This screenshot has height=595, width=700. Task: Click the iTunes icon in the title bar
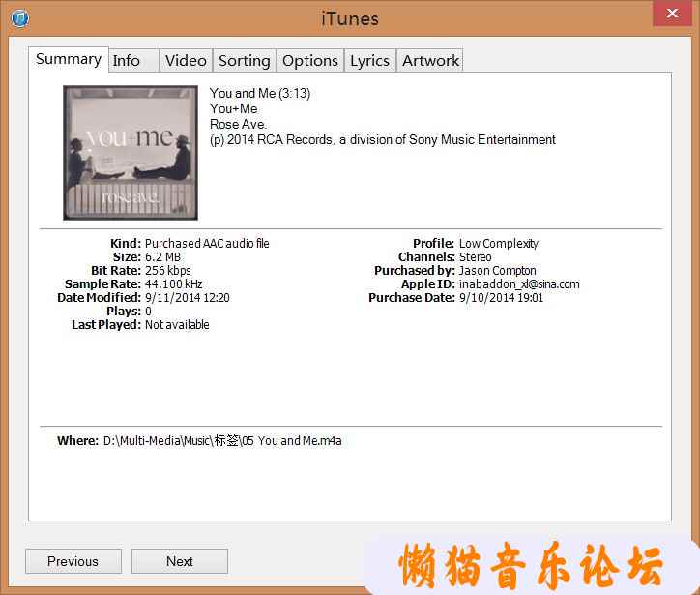(x=20, y=18)
